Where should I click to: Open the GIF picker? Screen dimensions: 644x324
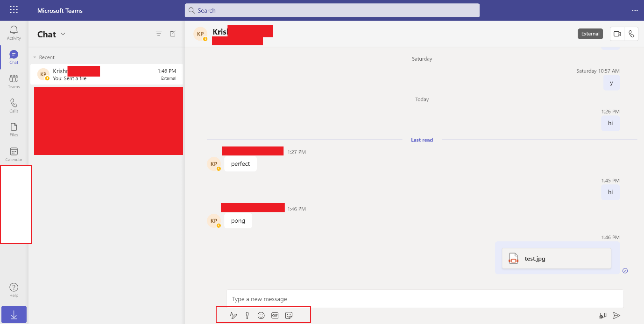275,316
